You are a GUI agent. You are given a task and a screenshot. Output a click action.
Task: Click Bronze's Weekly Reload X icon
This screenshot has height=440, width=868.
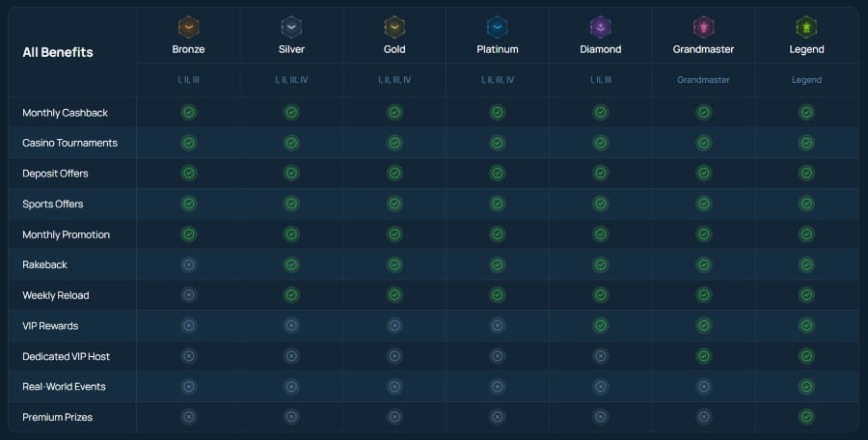click(x=189, y=295)
